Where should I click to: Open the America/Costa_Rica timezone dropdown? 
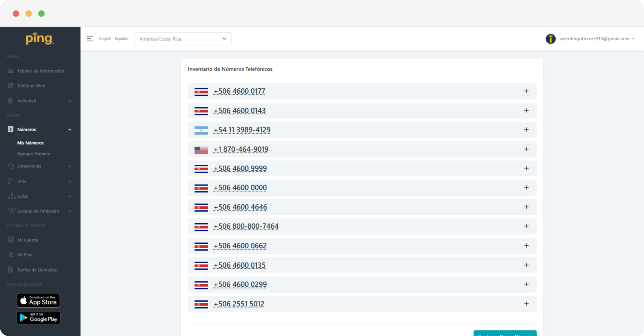click(183, 39)
